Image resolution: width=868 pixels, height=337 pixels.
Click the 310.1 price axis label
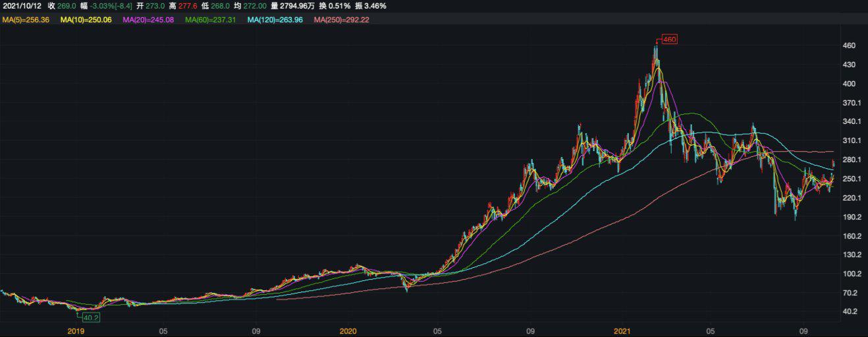[852, 141]
